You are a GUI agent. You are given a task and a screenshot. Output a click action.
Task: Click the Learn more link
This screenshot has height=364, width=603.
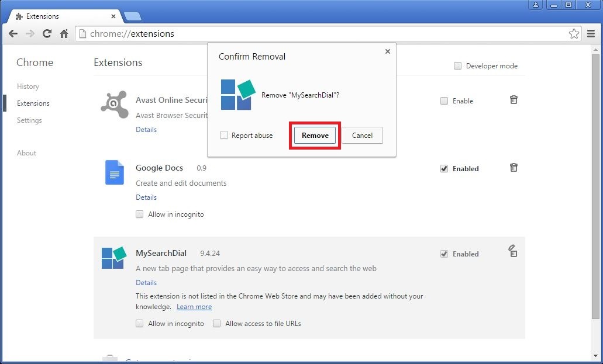tap(194, 307)
